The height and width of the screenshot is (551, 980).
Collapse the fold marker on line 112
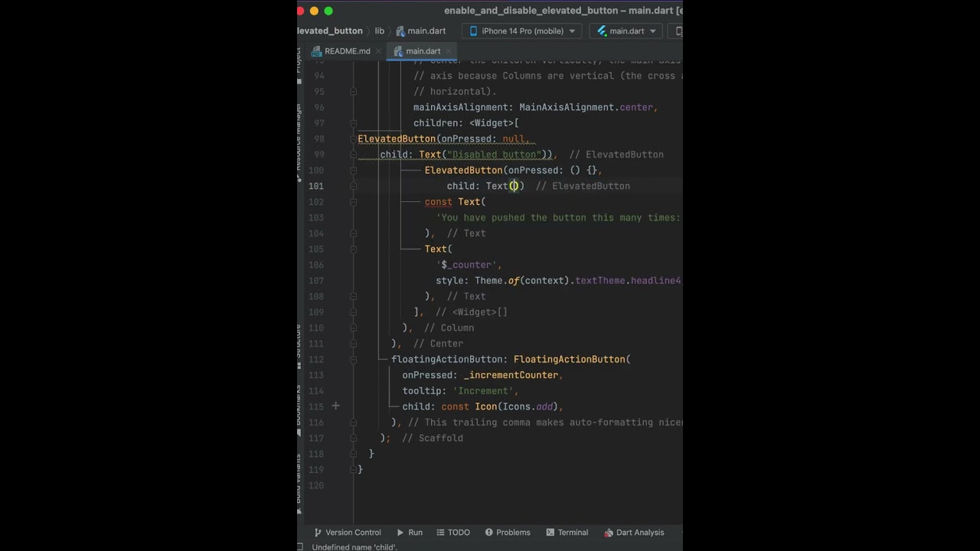[x=353, y=360]
